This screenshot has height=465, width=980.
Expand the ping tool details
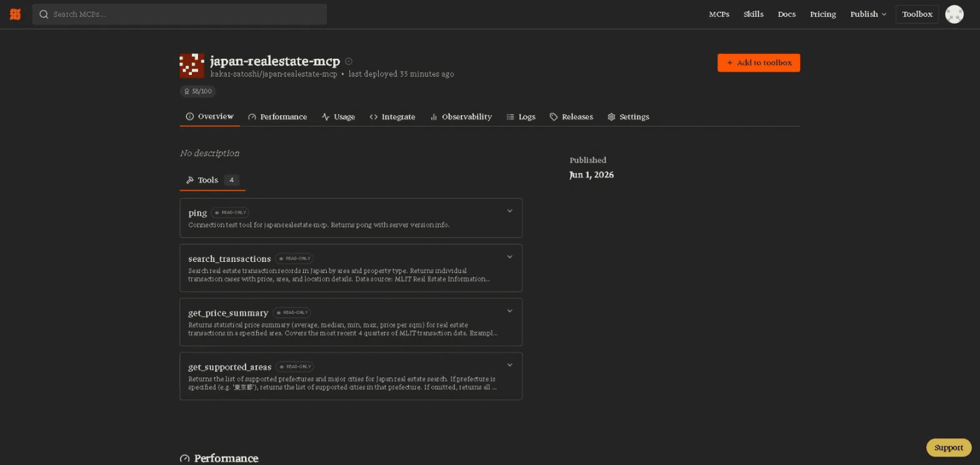tap(510, 211)
